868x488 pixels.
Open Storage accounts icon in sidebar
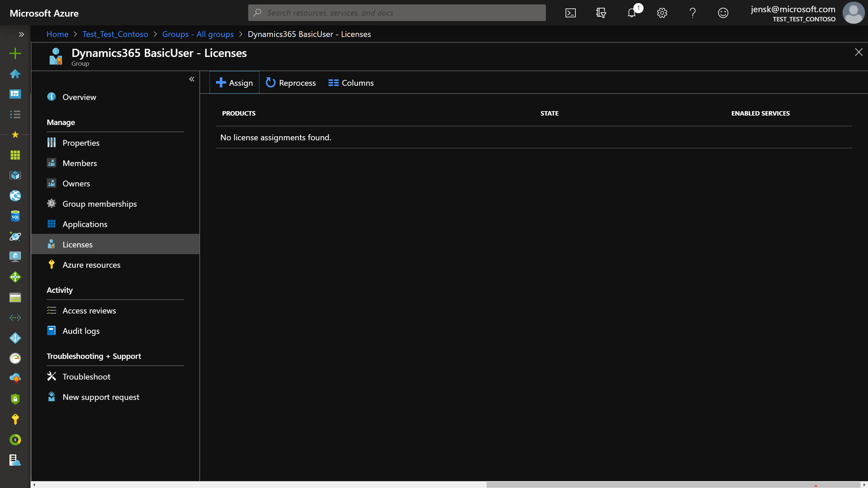[15, 297]
